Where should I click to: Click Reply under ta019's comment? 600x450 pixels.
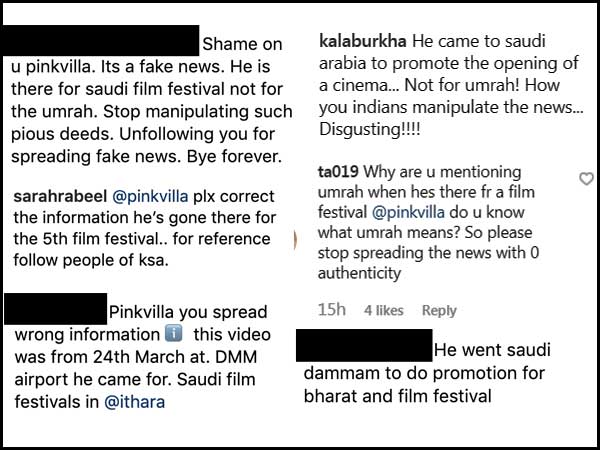tap(439, 310)
